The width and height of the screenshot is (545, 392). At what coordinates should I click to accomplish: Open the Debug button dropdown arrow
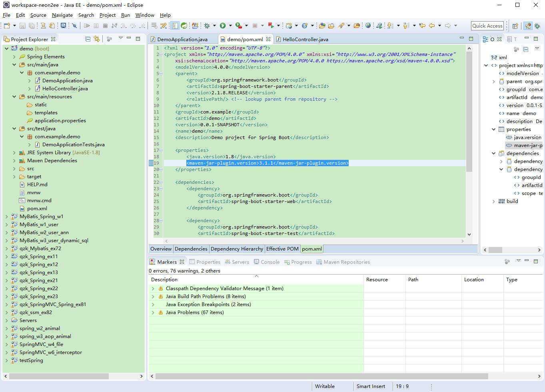click(x=214, y=26)
